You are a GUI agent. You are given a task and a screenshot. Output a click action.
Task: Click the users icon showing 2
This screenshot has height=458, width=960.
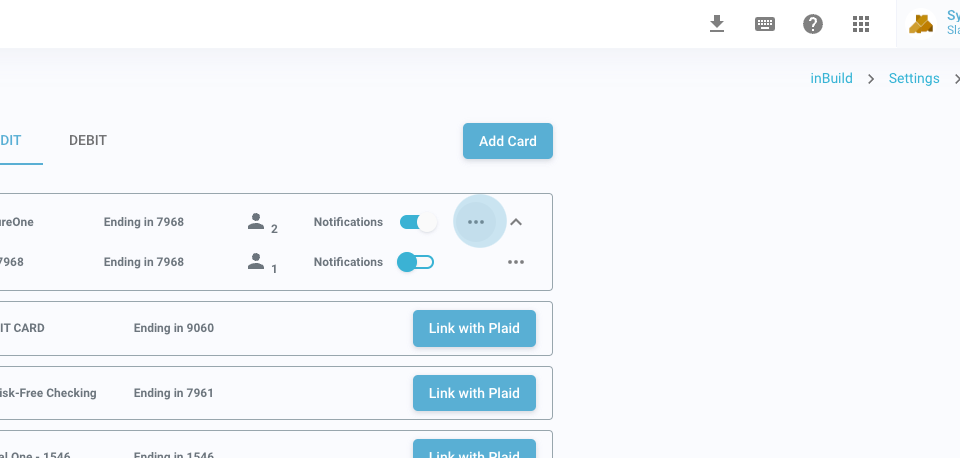coord(256,222)
